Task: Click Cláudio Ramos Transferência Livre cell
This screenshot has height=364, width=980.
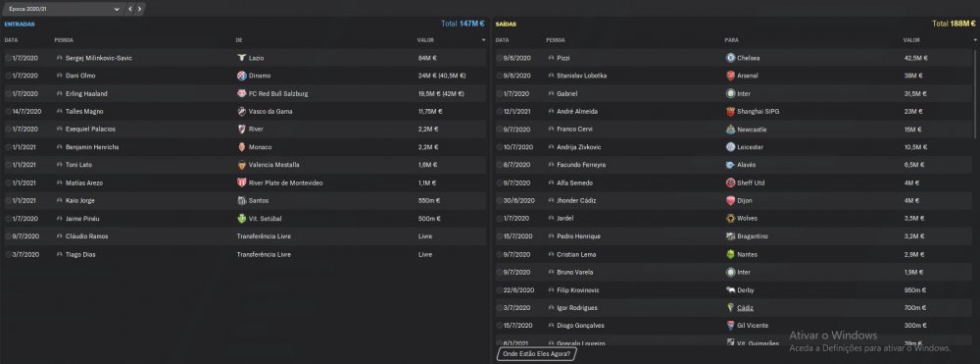Action: click(264, 236)
